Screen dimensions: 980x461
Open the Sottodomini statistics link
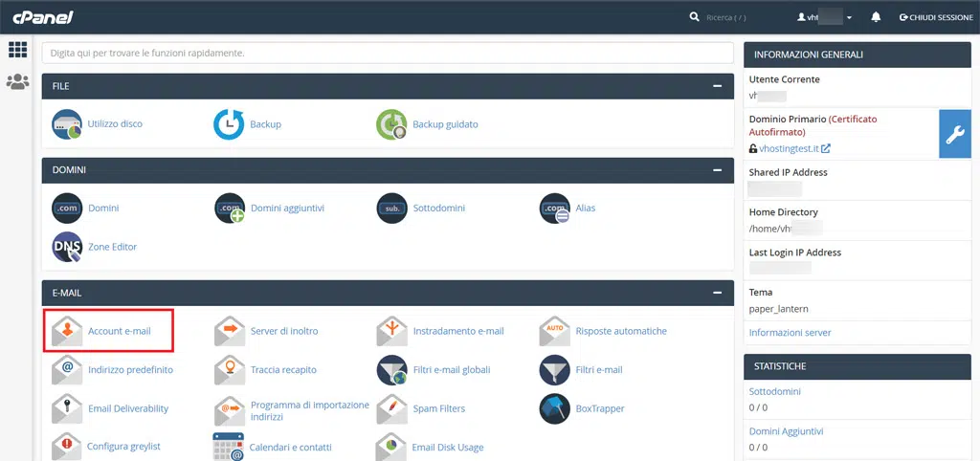775,391
